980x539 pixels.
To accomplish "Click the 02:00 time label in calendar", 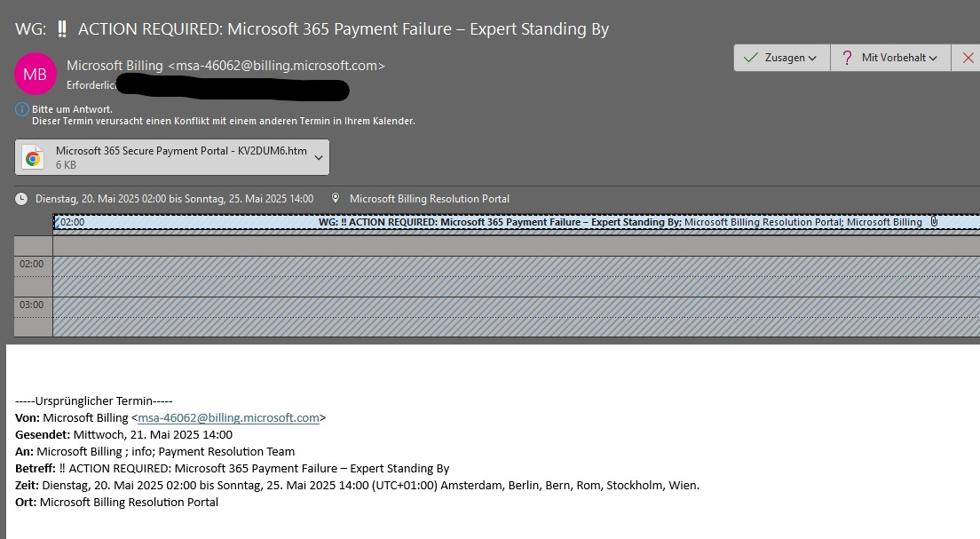I will tap(31, 264).
